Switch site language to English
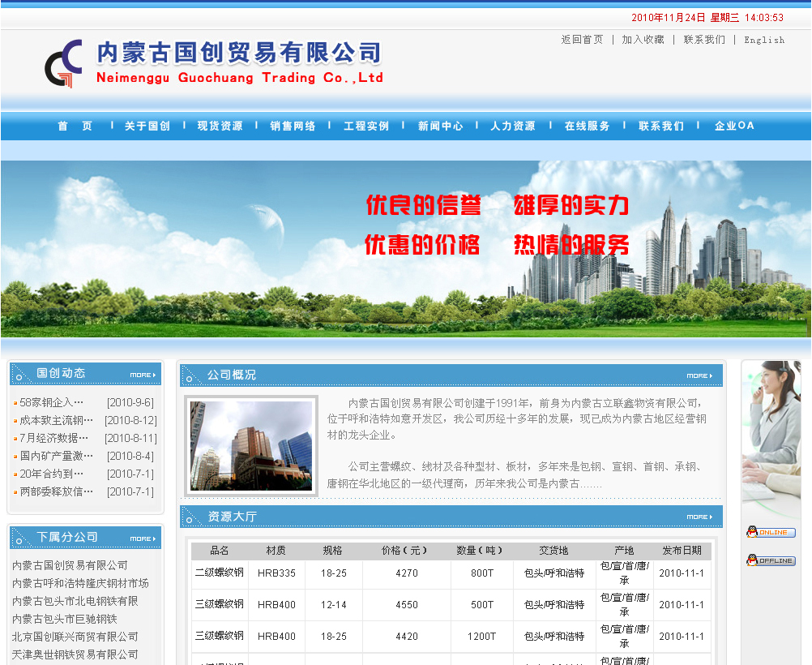The height and width of the screenshot is (665, 812). (764, 40)
